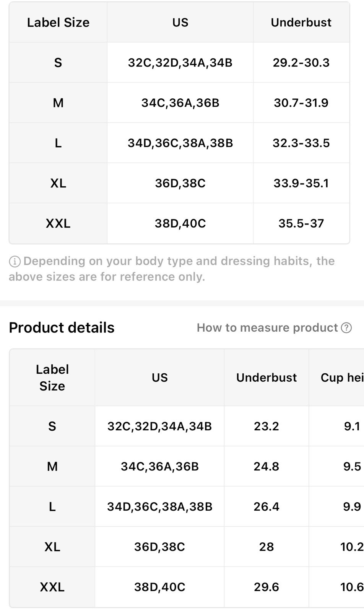The width and height of the screenshot is (364, 612).
Task: Click the 26.4 underbust measurement cell
Action: pos(266,506)
